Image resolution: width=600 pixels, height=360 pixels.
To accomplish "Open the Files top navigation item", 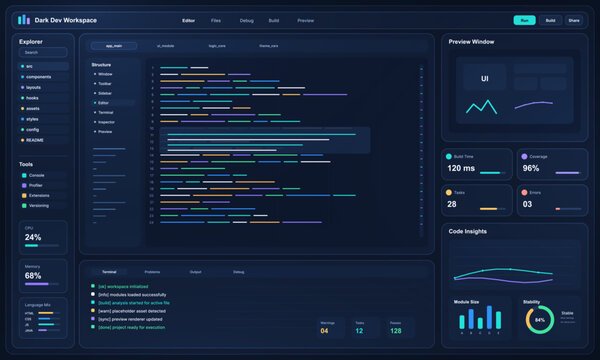I will [216, 20].
